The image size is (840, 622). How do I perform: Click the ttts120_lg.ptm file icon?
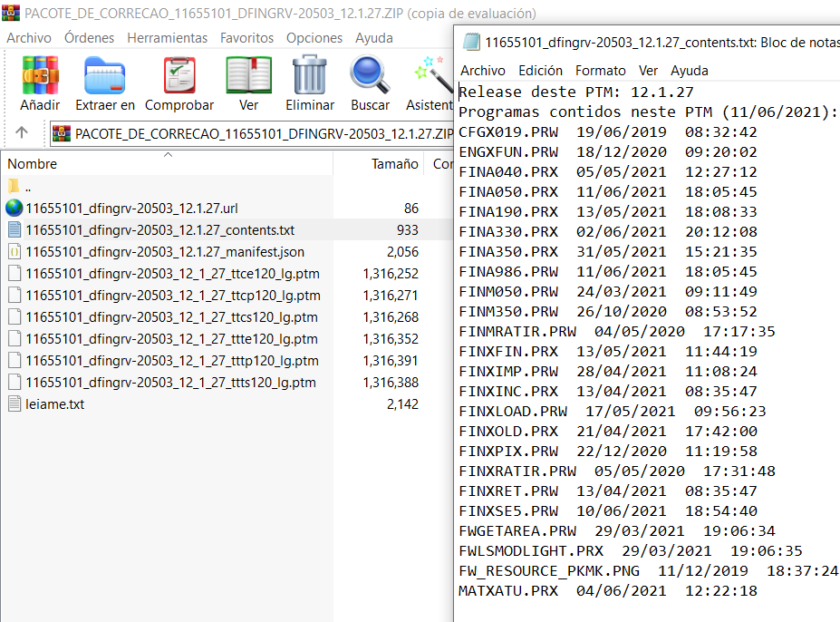15,383
